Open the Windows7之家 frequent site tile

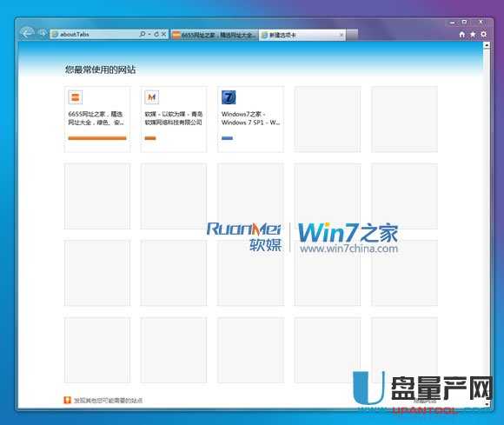(x=251, y=119)
